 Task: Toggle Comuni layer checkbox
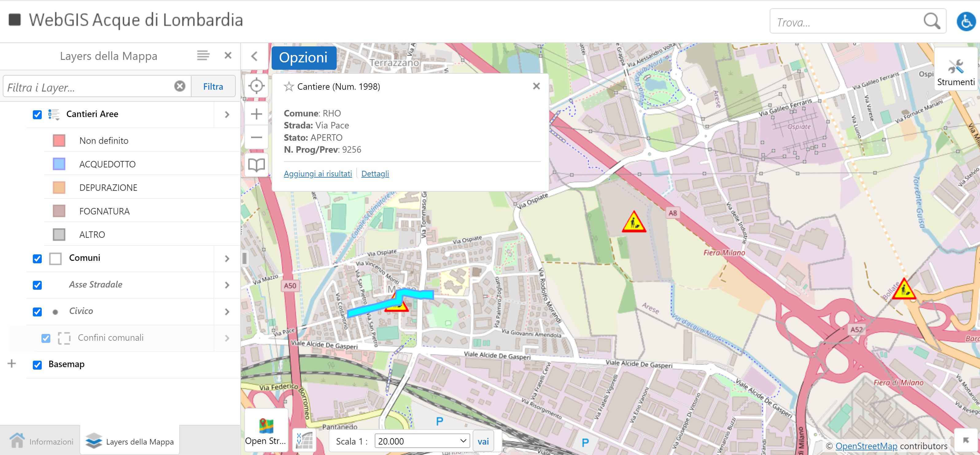pyautogui.click(x=37, y=259)
